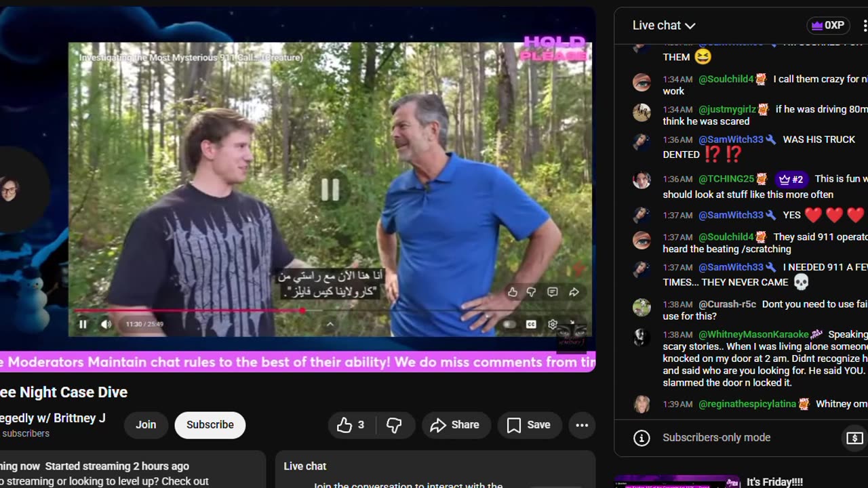Click the embedded overlay thumbs-down icon
Screen dimensions: 868x488
point(532,292)
